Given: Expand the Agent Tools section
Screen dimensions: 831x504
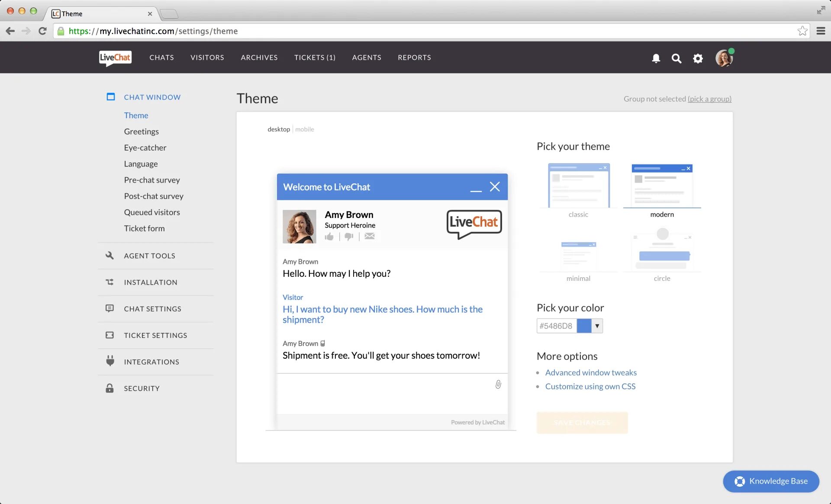Looking at the screenshot, I should (149, 256).
